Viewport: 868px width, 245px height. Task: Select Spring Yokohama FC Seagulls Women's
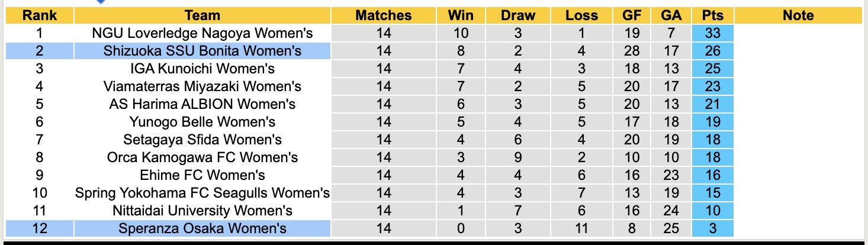[202, 194]
